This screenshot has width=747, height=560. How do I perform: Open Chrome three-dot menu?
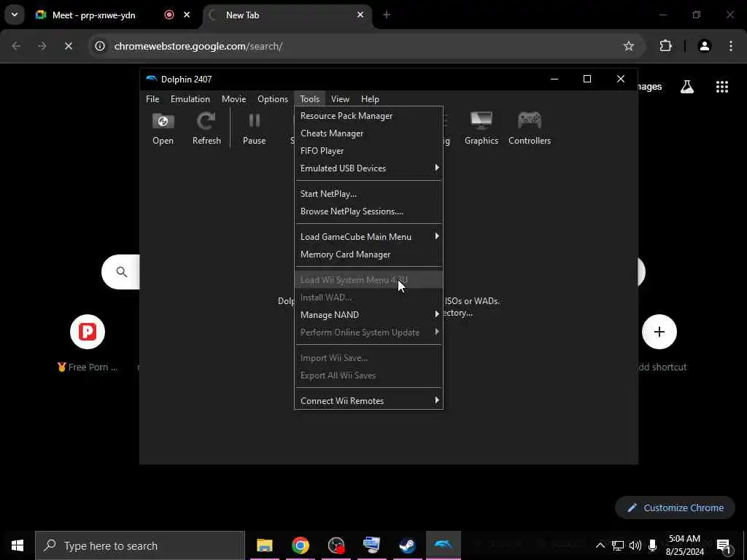click(x=731, y=46)
